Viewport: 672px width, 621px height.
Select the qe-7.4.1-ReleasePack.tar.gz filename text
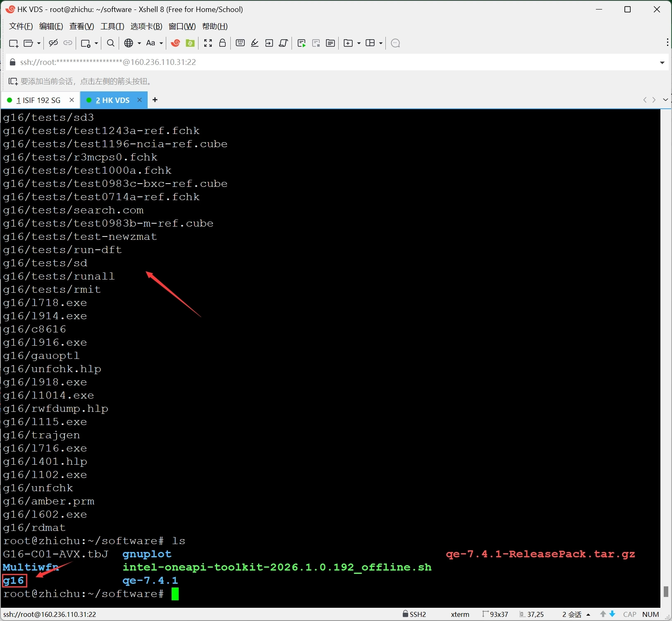540,554
